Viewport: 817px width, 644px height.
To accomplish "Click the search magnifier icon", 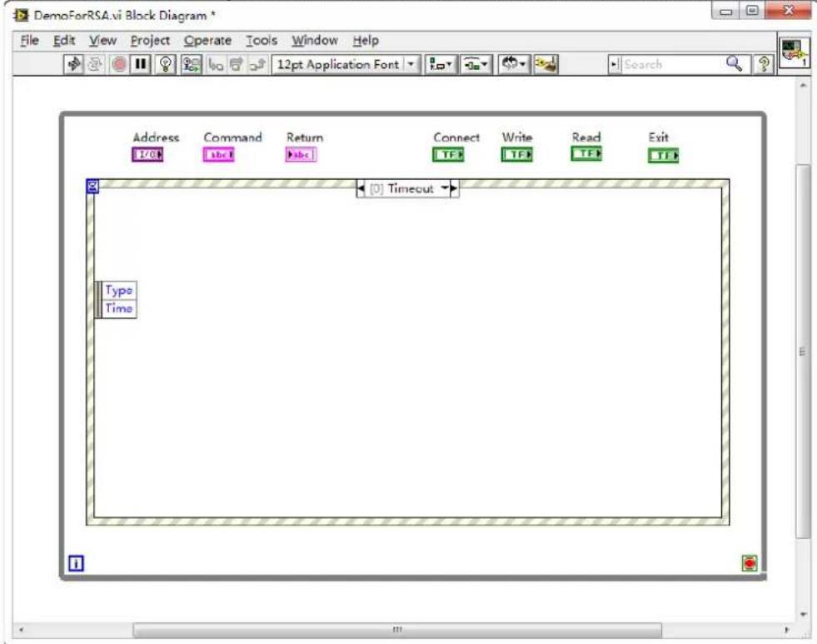I will (x=735, y=63).
